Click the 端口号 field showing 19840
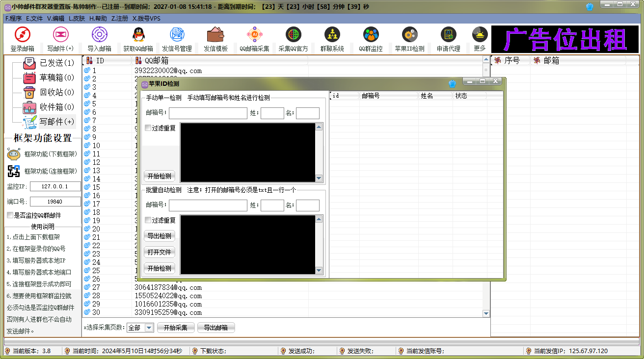Screen dimensions: 644x359 coord(55,202)
